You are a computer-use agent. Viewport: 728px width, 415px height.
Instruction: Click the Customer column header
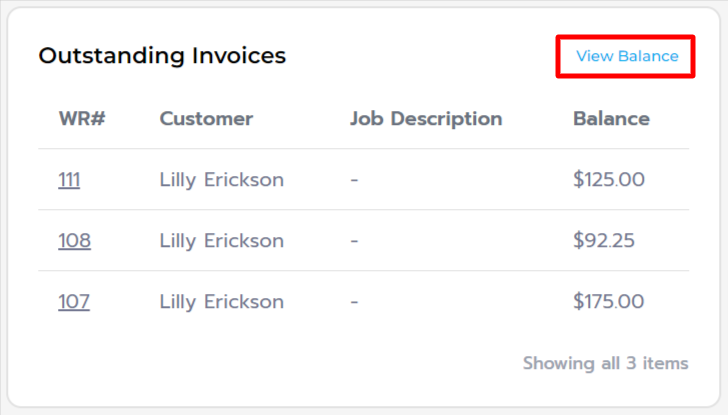[x=206, y=119]
